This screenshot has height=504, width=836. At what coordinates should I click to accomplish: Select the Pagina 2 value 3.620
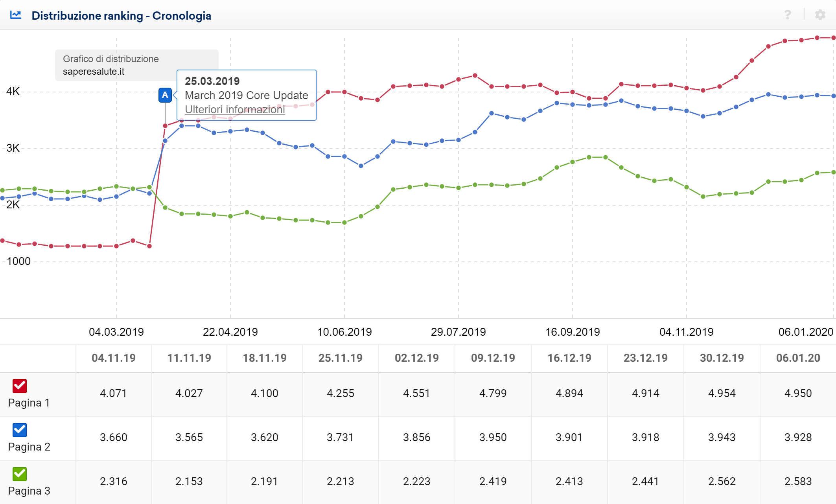265,438
